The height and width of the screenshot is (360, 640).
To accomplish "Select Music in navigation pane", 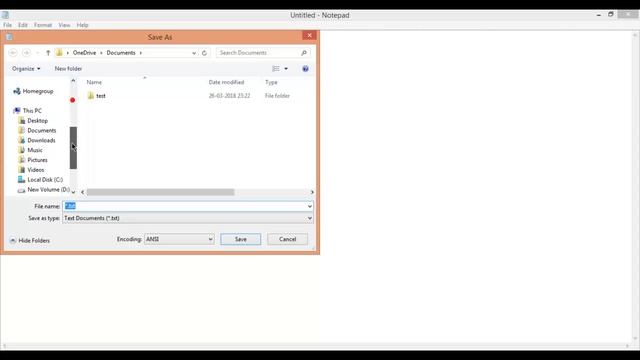I will pos(31,150).
